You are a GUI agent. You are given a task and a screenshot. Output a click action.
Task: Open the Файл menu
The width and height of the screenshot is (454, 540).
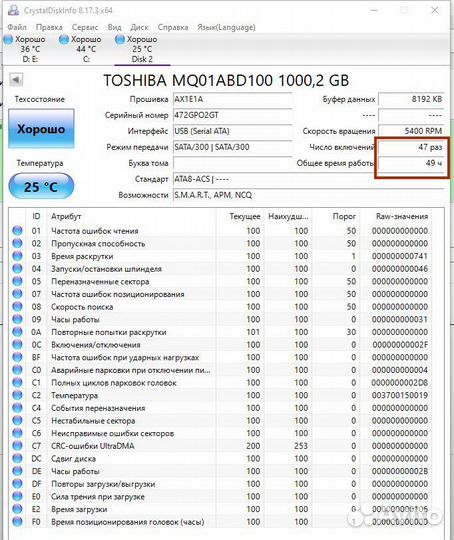(x=17, y=27)
